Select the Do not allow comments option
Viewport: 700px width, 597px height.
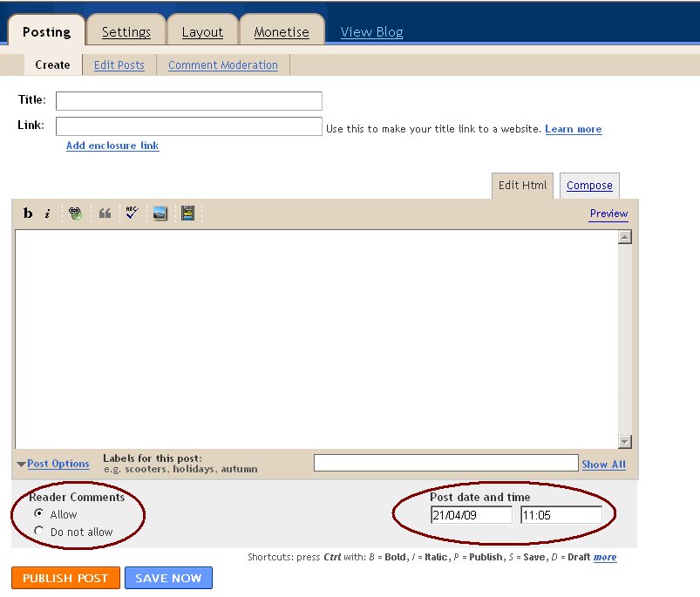(x=39, y=531)
